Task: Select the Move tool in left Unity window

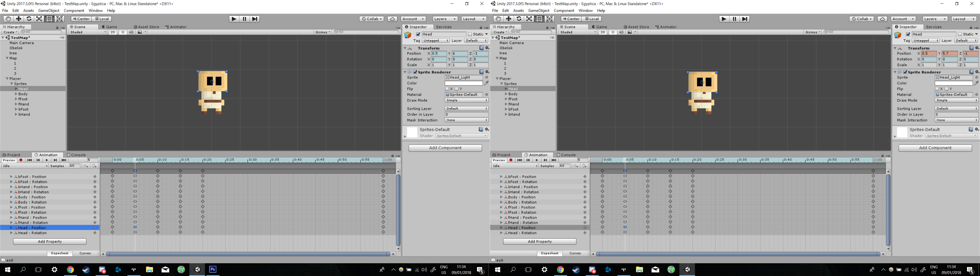Action: (x=18, y=19)
